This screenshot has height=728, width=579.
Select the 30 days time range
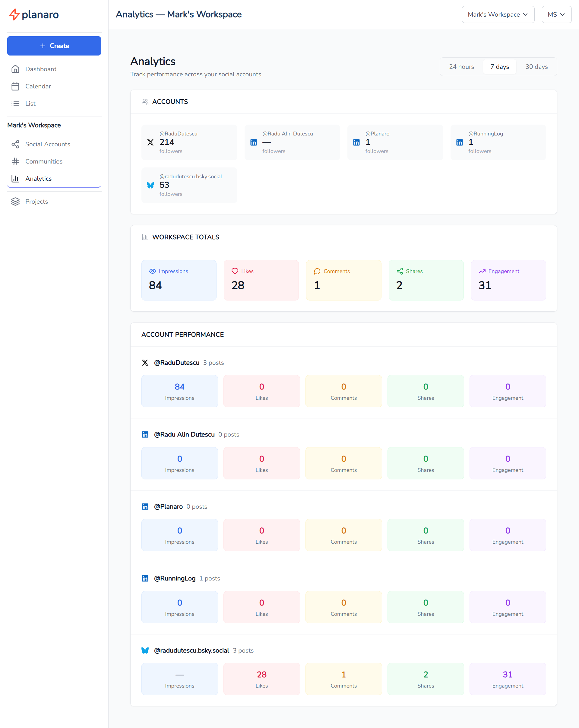point(536,66)
